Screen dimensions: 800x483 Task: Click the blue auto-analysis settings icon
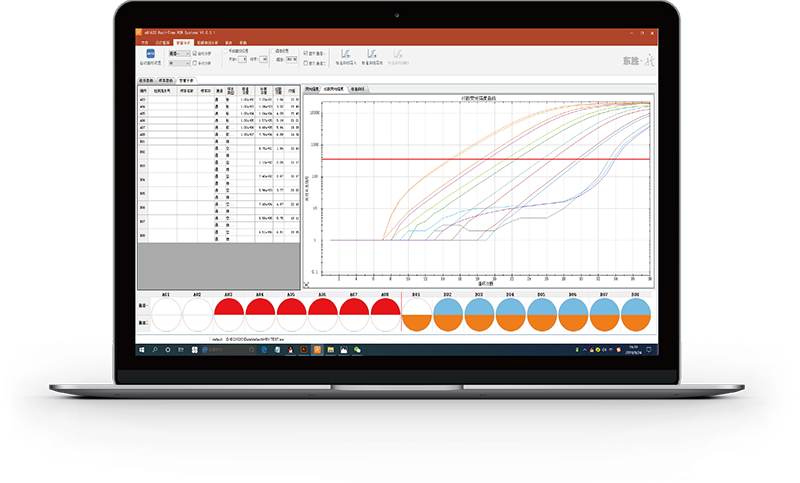click(151, 55)
